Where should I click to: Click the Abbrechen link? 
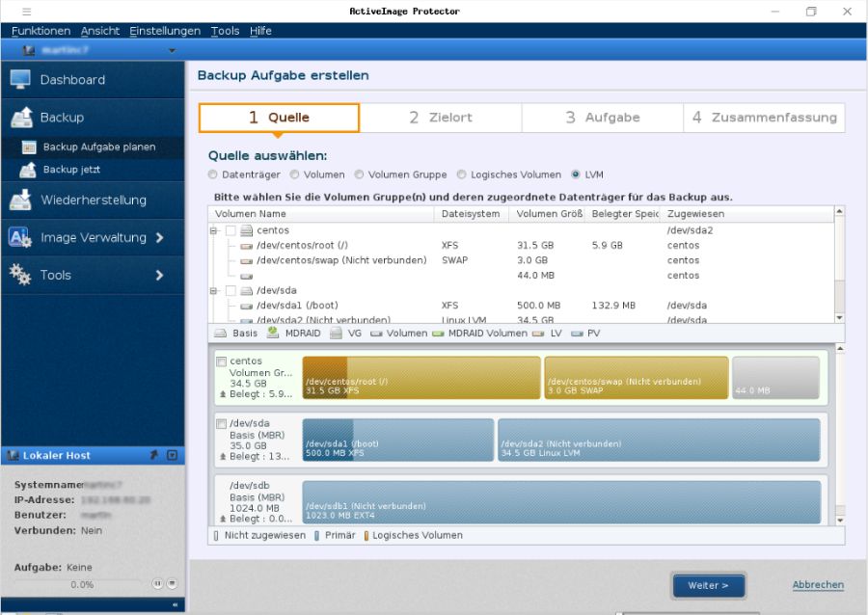[x=818, y=584]
